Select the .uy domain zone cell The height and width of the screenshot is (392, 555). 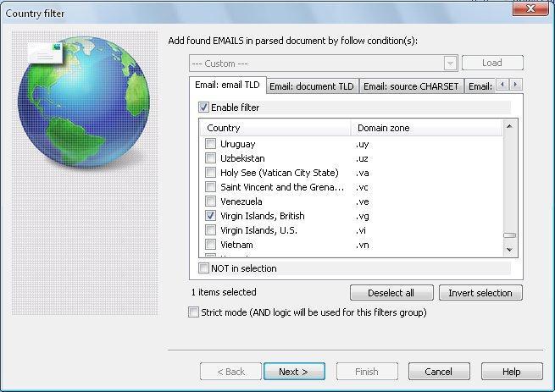pos(363,144)
